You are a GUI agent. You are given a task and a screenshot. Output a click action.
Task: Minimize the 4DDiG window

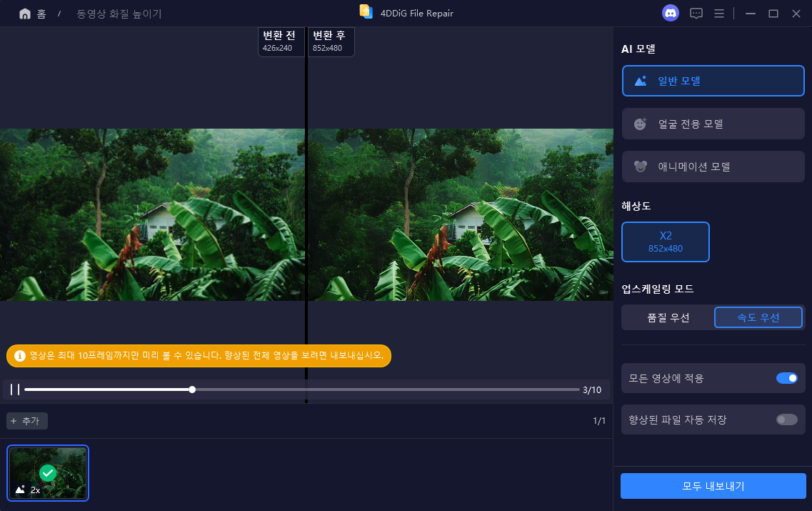(x=751, y=14)
